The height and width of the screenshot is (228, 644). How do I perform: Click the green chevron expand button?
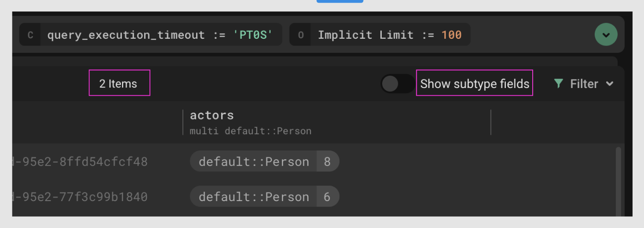(x=606, y=35)
